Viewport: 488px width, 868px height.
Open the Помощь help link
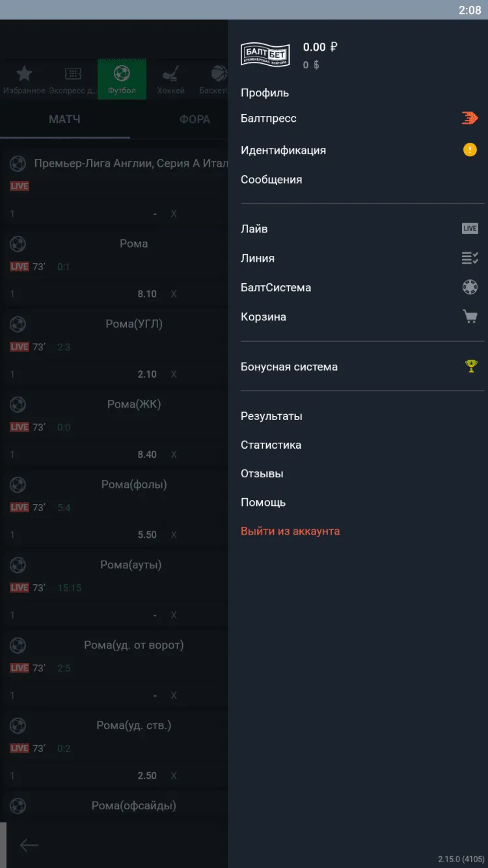[263, 502]
